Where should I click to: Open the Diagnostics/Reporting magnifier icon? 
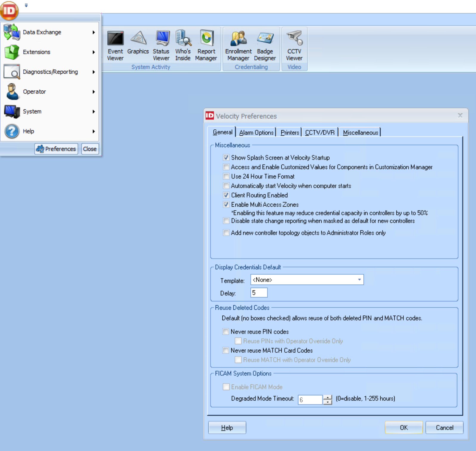[12, 72]
